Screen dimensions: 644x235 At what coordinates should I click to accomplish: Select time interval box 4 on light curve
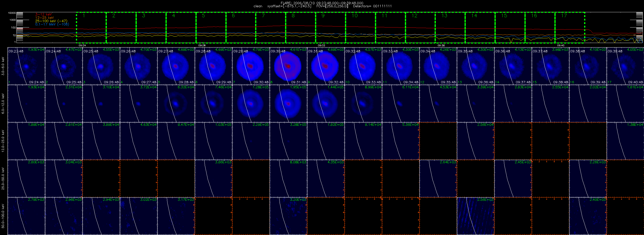click(181, 27)
